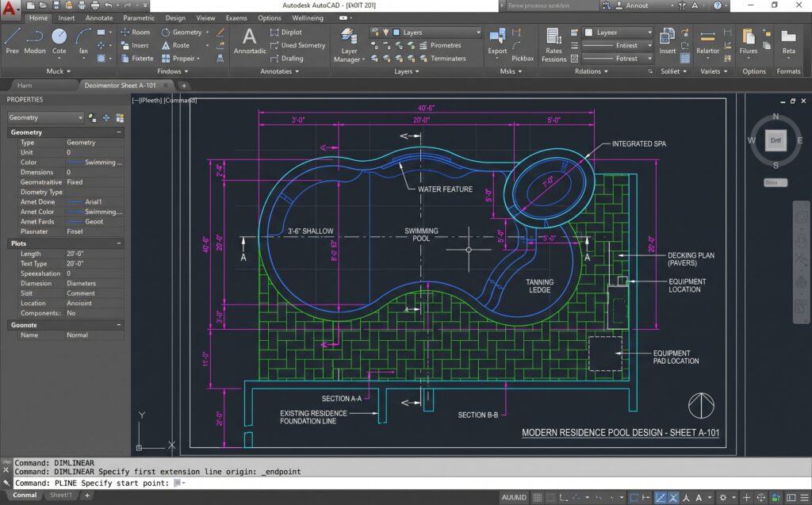812x505 pixels.
Task: Click the Propeir button
Action: point(180,59)
